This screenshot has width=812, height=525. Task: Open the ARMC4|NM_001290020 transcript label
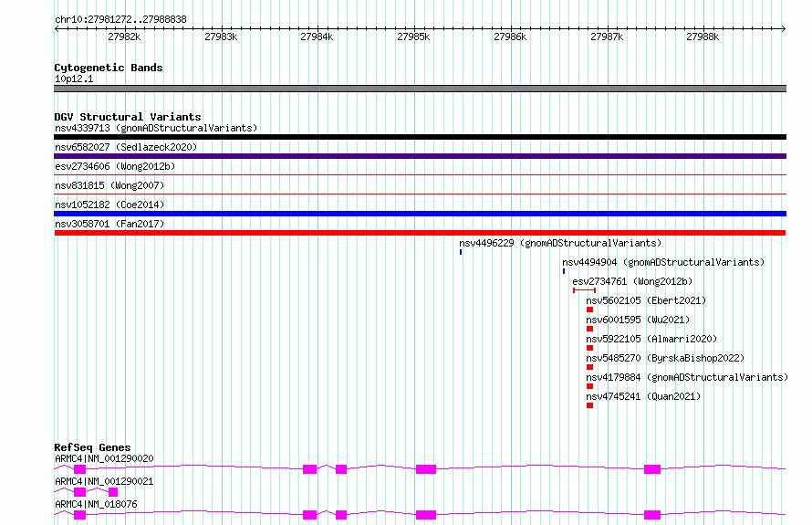click(x=104, y=458)
